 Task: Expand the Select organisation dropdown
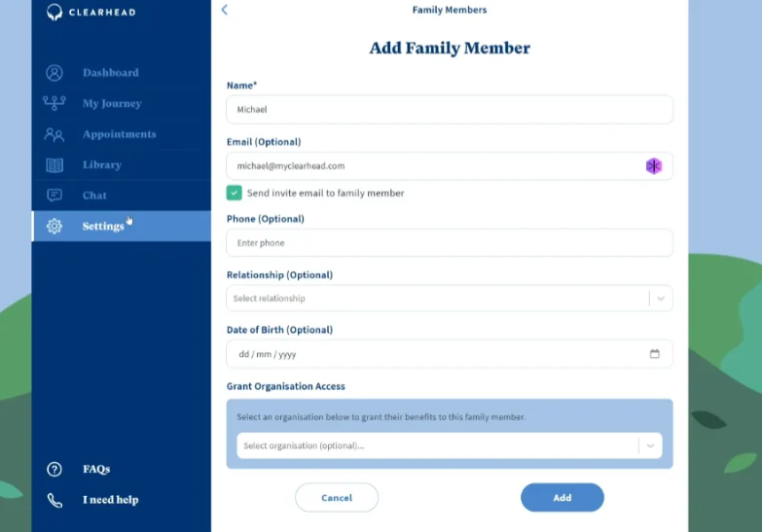[450, 445]
